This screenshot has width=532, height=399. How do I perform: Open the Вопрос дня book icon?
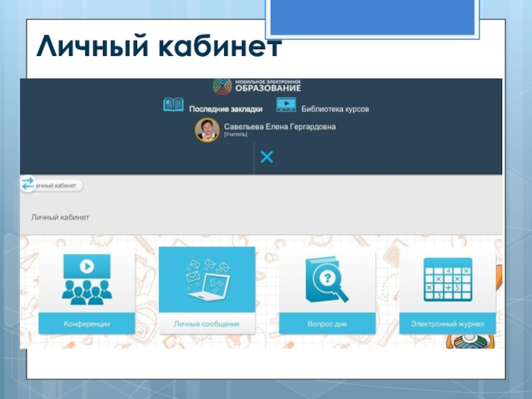click(327, 279)
